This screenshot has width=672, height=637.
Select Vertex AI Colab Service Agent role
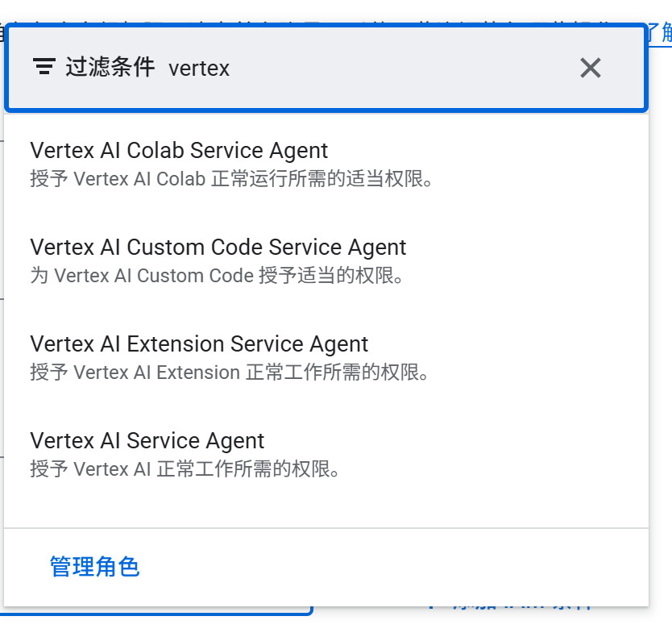179,151
